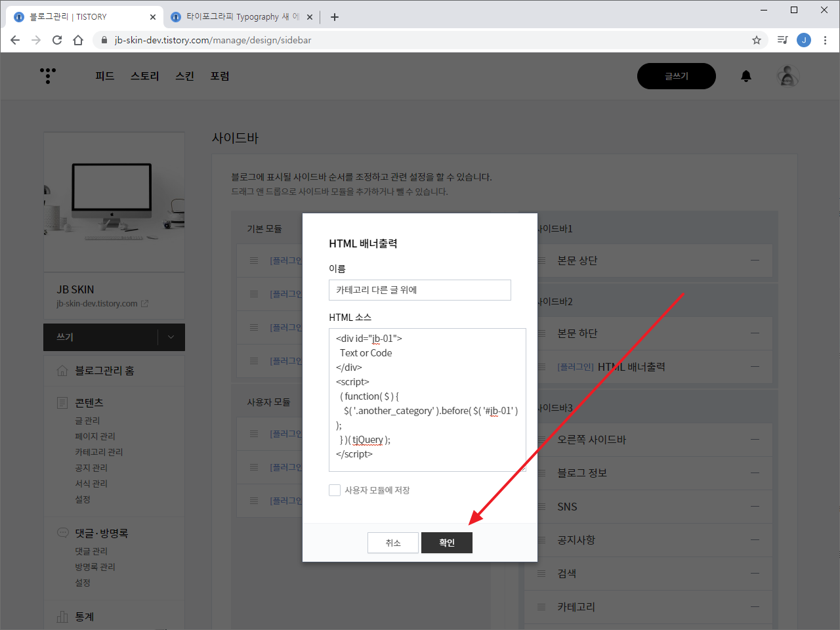
Task: Click the 콘텐츠 document icon
Action: 62,402
